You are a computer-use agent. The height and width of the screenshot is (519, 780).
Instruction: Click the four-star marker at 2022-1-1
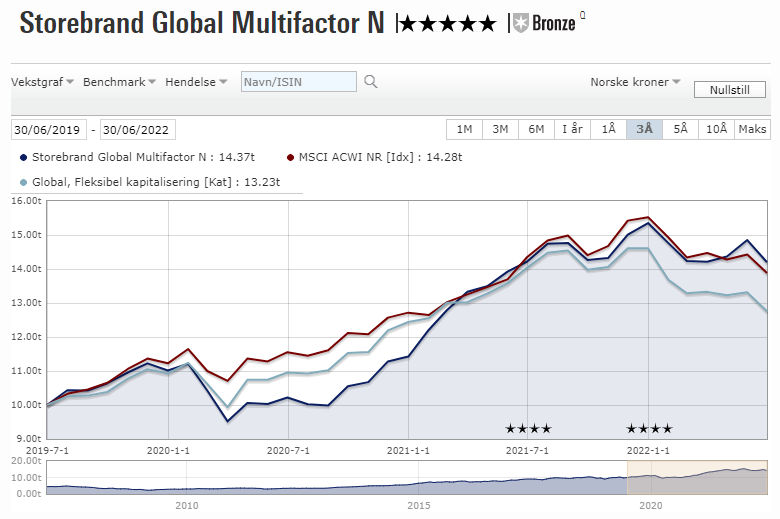tap(649, 428)
